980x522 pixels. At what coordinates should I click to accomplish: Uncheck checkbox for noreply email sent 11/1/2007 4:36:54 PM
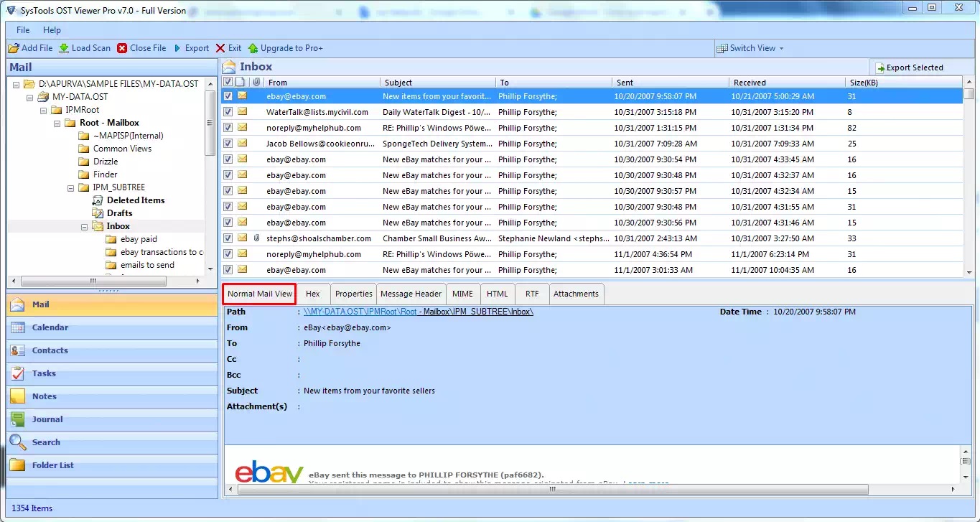pyautogui.click(x=228, y=254)
